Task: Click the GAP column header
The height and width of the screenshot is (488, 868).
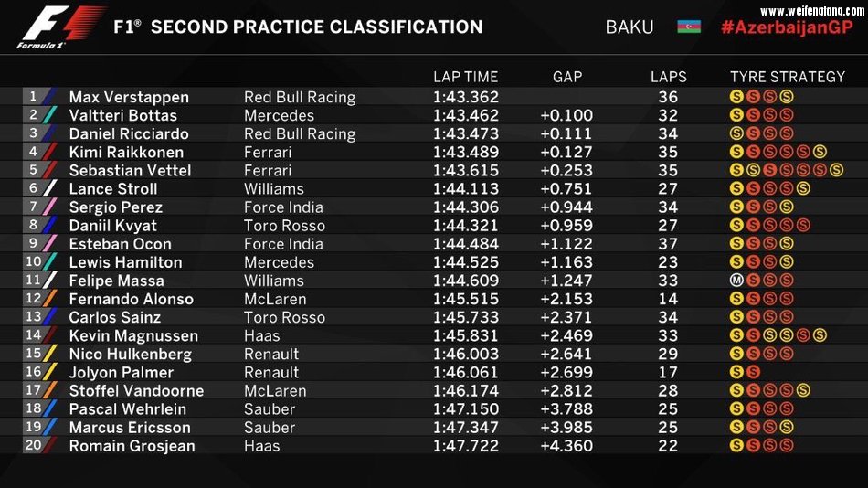Action: (x=567, y=77)
